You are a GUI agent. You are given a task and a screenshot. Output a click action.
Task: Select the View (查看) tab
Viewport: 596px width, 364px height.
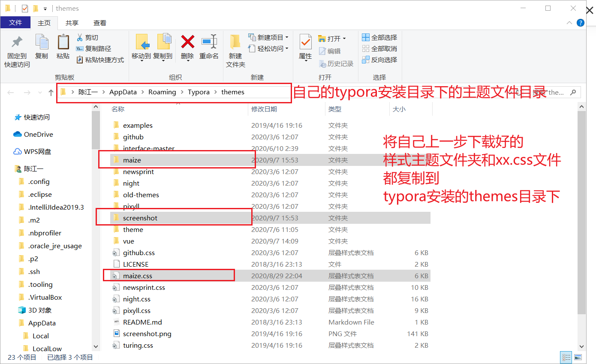pyautogui.click(x=100, y=23)
